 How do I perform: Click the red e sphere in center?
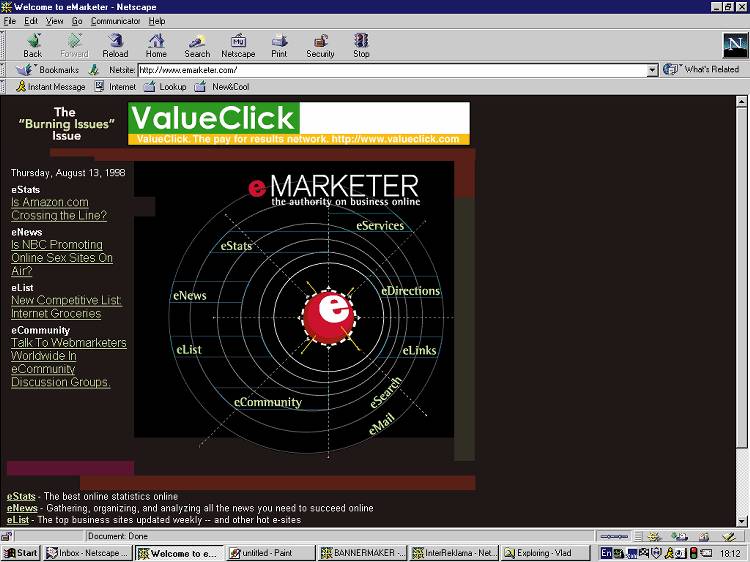click(329, 317)
